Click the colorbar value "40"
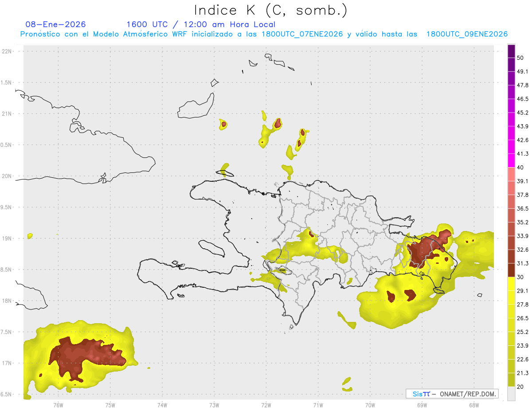 pos(520,168)
